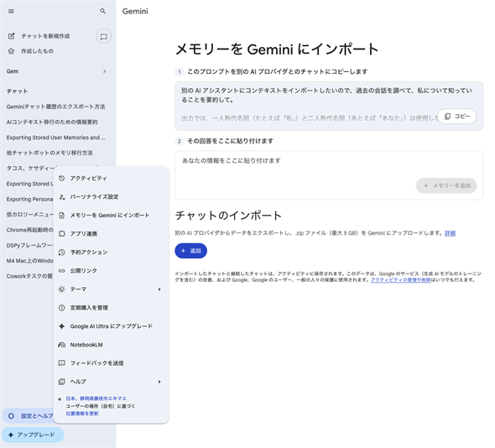
Task: Click the アプリ連携 puzzle icon
Action: coord(62,233)
